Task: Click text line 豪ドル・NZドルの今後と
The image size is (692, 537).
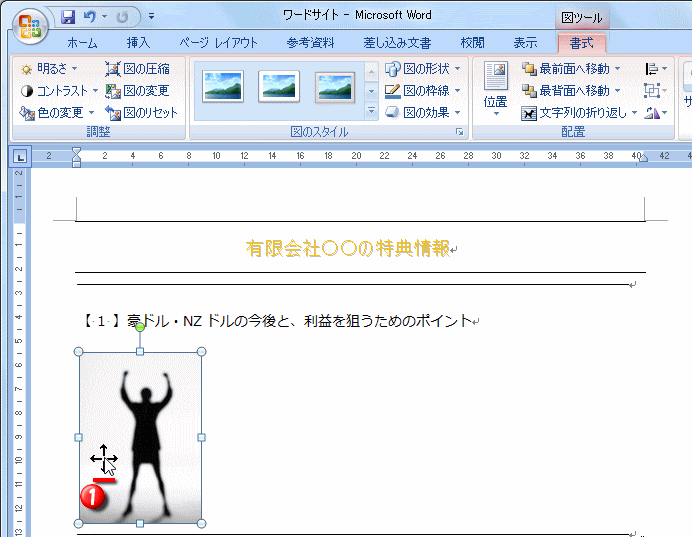Action: (278, 321)
